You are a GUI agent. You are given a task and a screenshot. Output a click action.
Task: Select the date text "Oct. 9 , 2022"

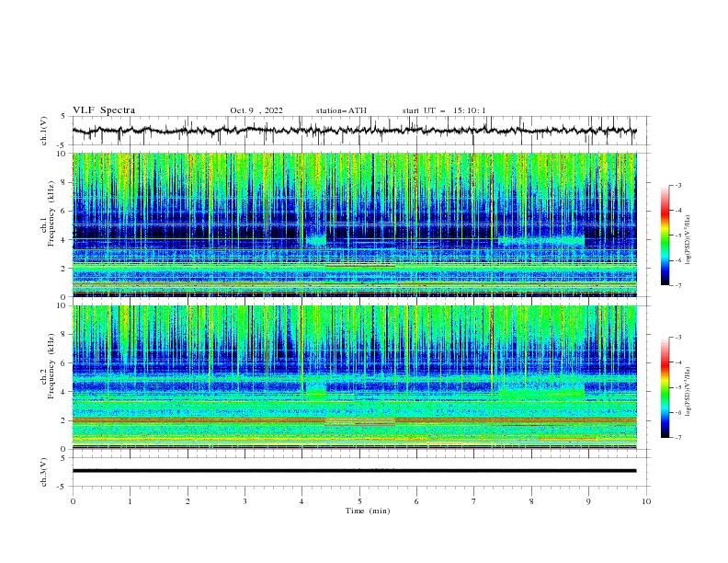pyautogui.click(x=256, y=110)
